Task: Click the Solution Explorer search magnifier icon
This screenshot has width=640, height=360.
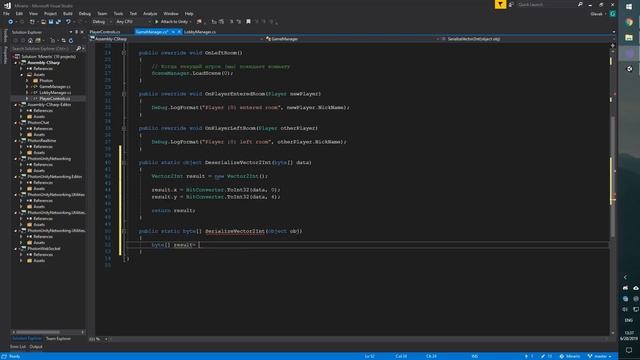Action: pos(78,49)
